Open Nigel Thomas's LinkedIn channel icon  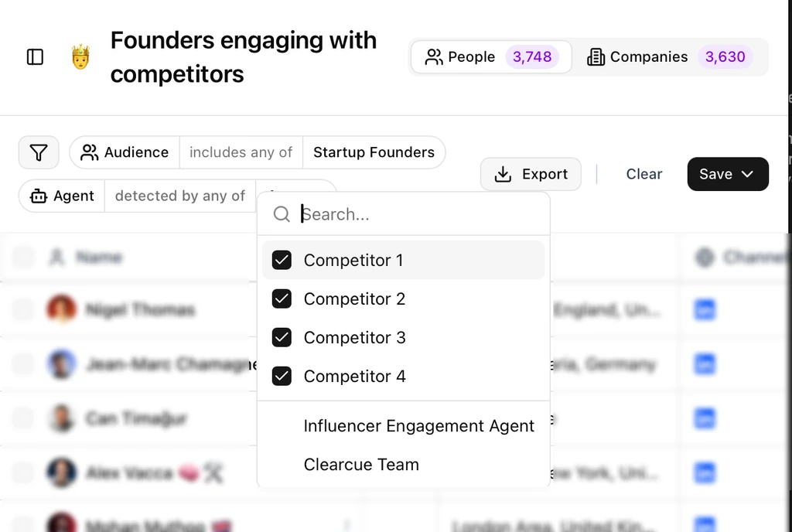(705, 309)
